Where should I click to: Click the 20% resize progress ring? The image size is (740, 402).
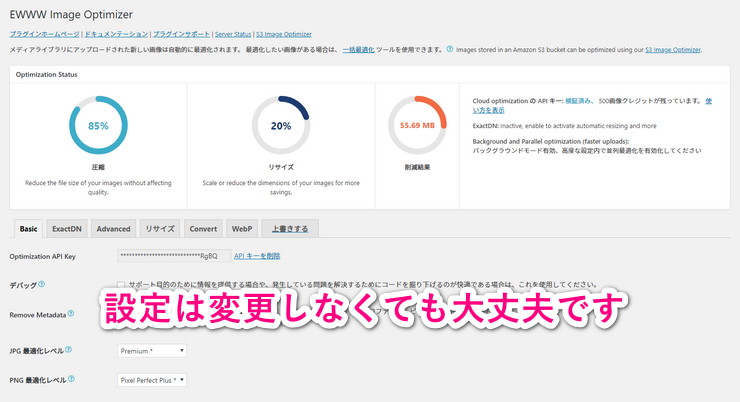pos(281,126)
